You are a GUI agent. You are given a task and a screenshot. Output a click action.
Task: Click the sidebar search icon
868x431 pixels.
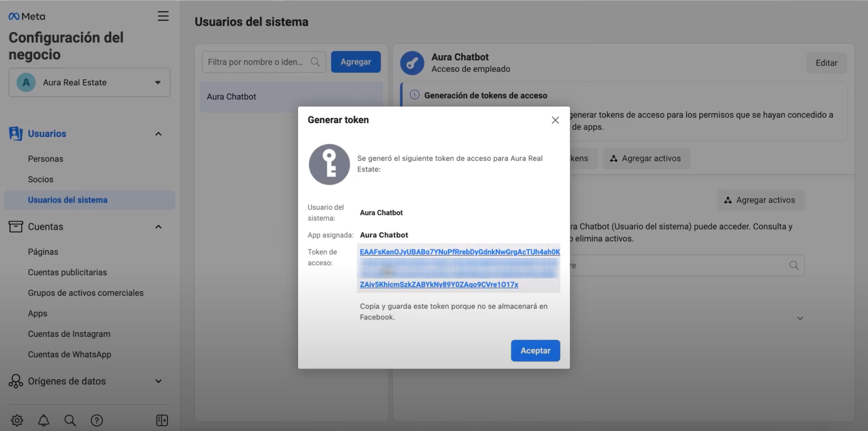point(70,420)
